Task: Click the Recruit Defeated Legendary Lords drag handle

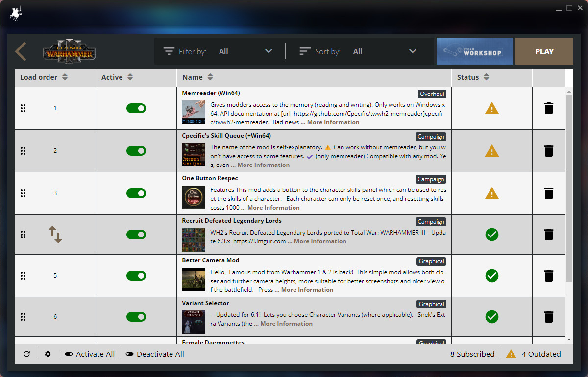Action: [23, 235]
